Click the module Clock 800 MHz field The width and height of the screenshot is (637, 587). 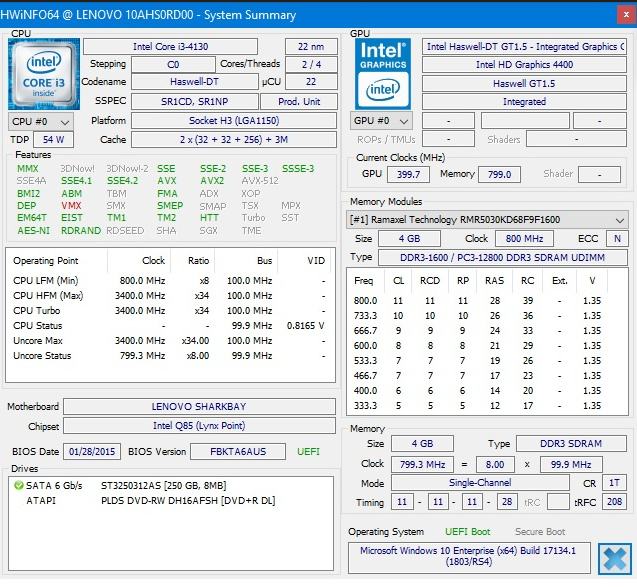coord(524,238)
